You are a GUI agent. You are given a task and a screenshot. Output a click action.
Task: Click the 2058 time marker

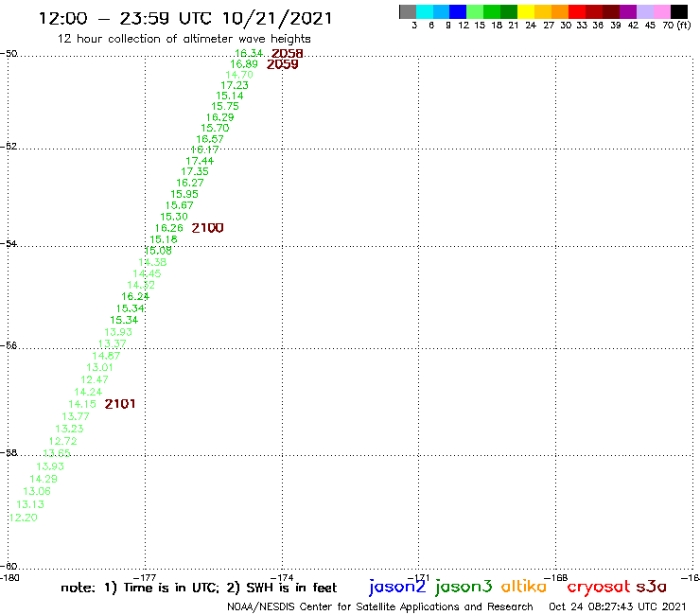point(287,54)
